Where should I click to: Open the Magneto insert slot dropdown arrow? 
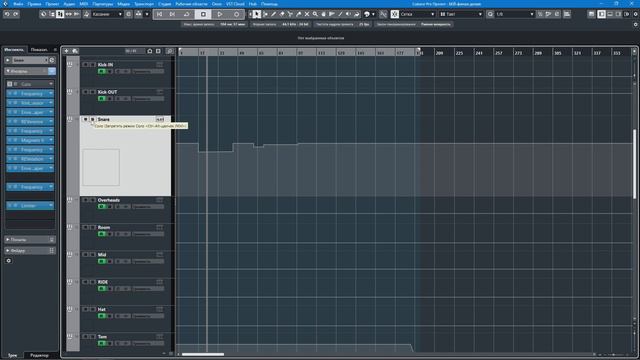pos(51,140)
